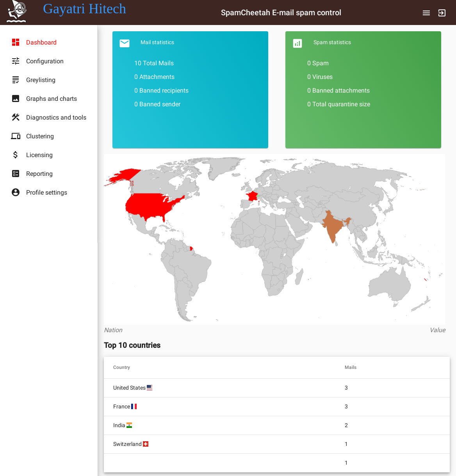Click the France flag in the countries table

(x=134, y=406)
